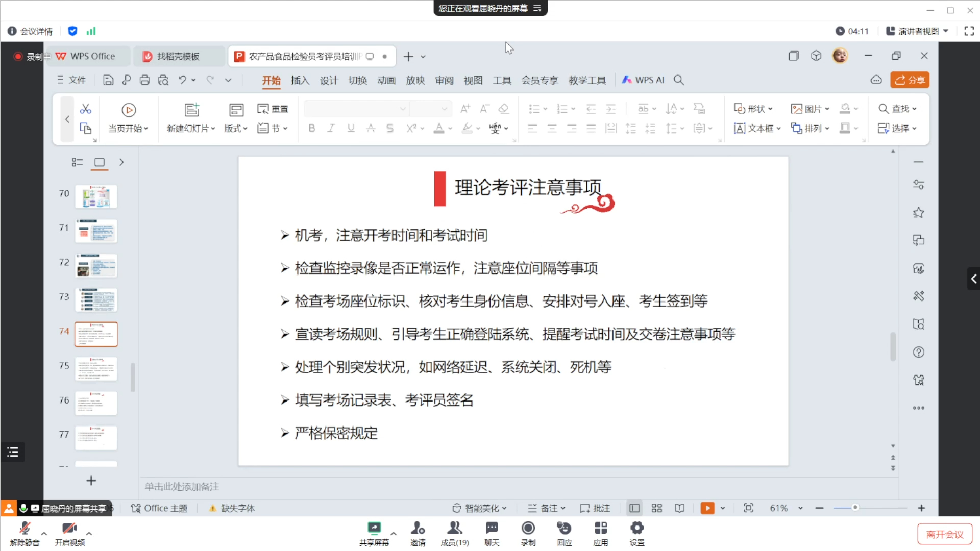980x551 pixels.
Task: Click the New Slide icon
Action: tap(191, 110)
